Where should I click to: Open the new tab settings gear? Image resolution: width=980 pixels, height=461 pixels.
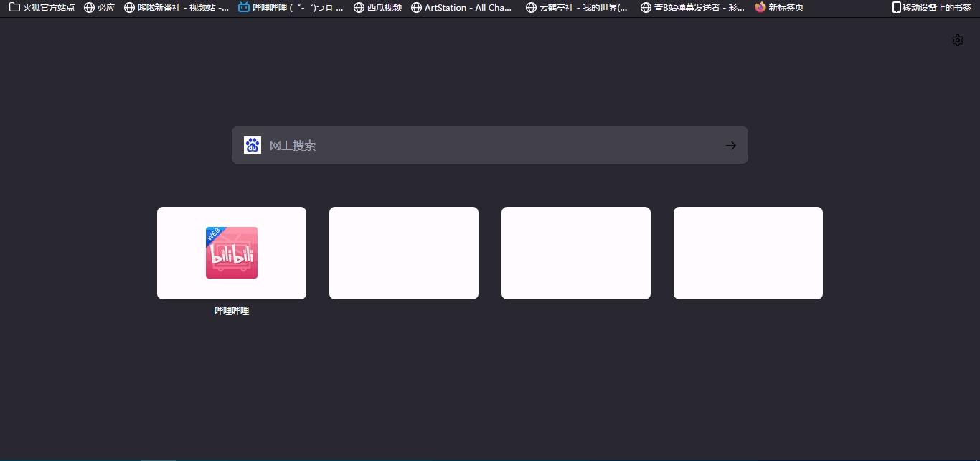point(957,40)
